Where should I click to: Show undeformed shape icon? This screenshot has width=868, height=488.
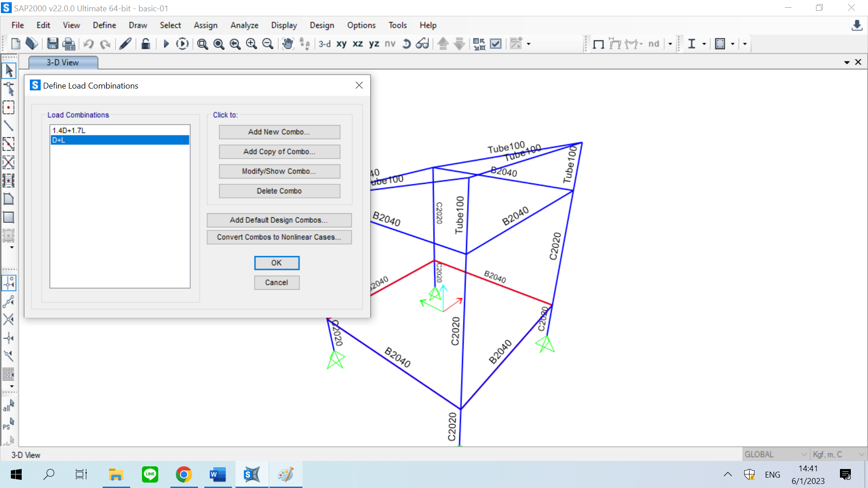click(x=599, y=44)
